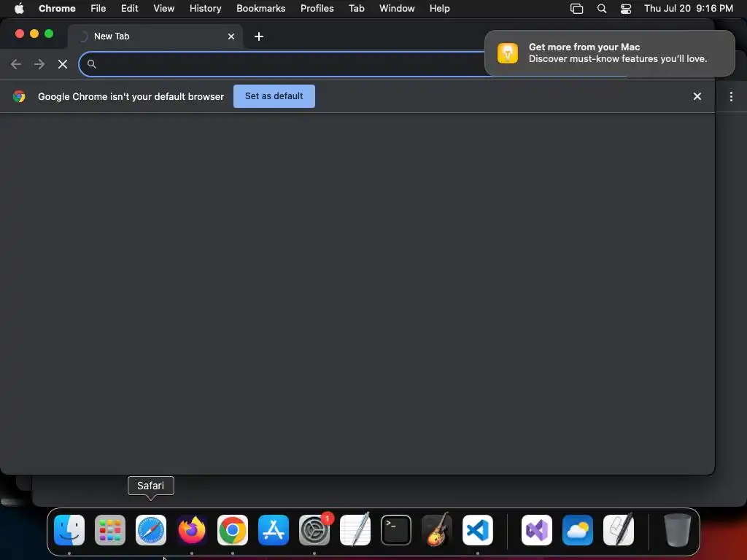Viewport: 747px width, 560px height.
Task: Open Finder from the Dock
Action: (69, 530)
